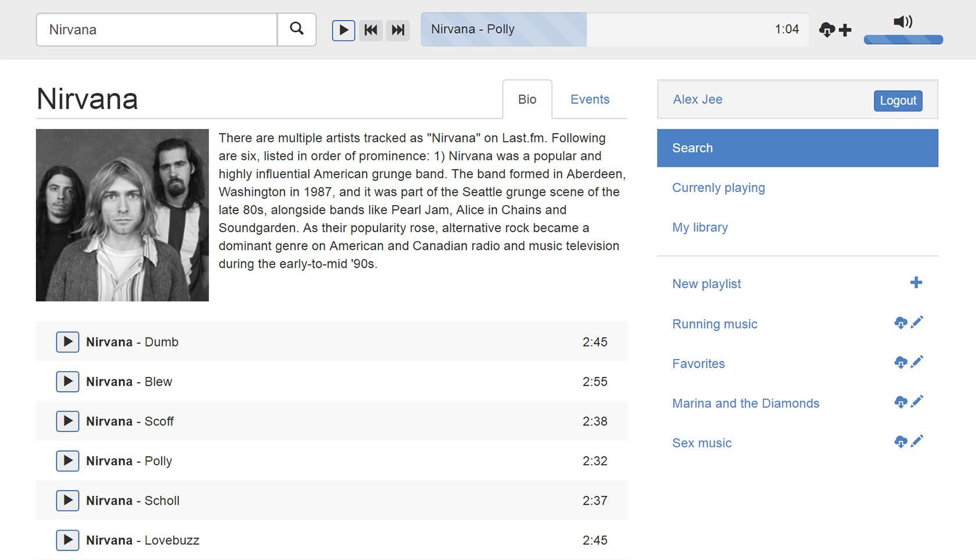
Task: Click the Nirvana artist heading
Action: coord(87,99)
